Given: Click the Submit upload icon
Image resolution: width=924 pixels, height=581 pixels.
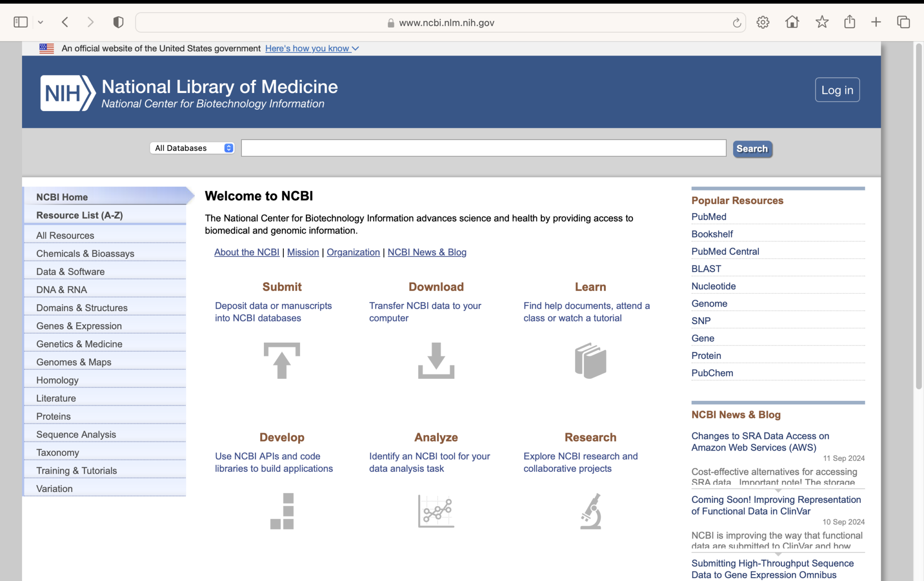Looking at the screenshot, I should click(x=282, y=360).
